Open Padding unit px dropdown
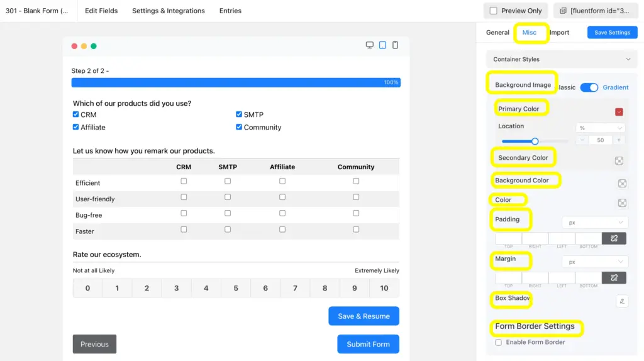 coord(595,223)
